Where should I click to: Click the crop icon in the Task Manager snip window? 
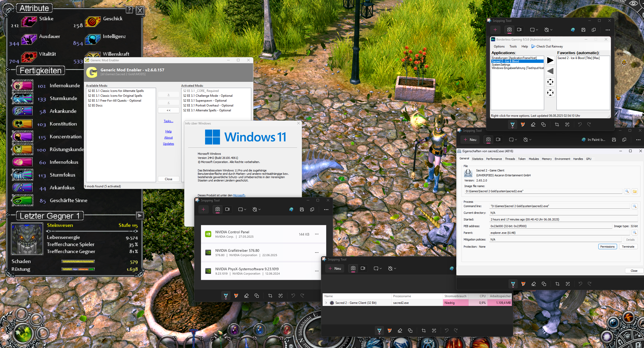pos(424,331)
